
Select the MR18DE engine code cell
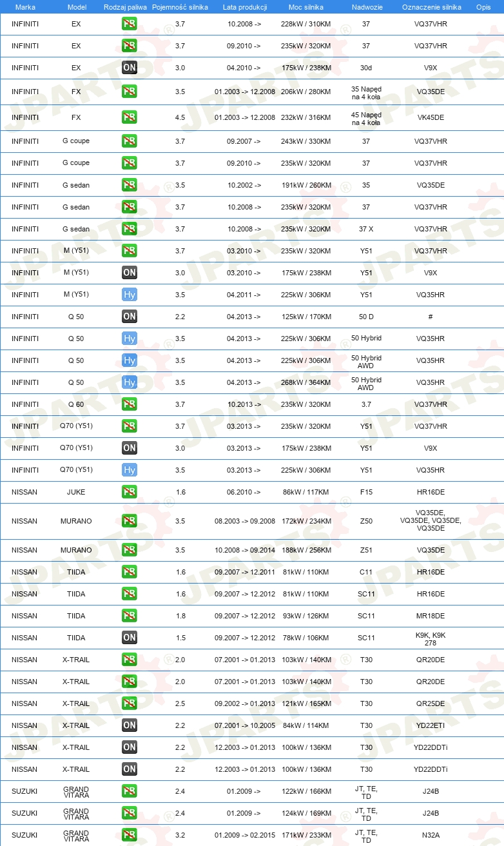[431, 616]
